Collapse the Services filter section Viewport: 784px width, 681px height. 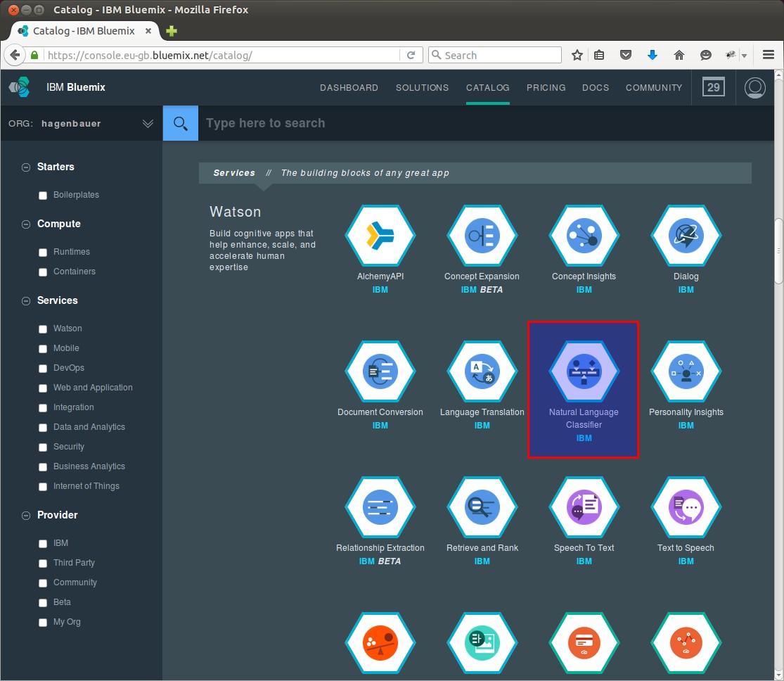click(26, 300)
